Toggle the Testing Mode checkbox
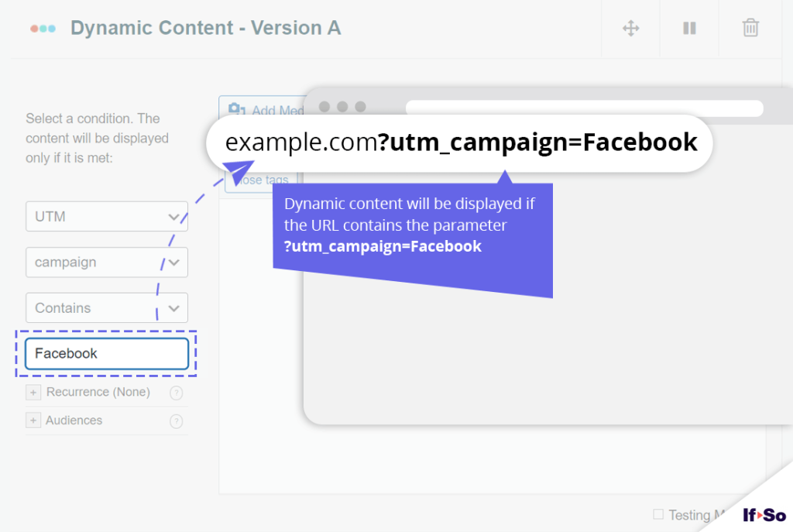Image resolution: width=793 pixels, height=532 pixels. (x=658, y=514)
